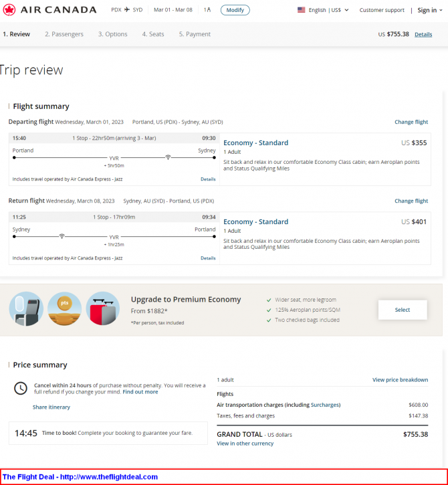The image size is (448, 485).
Task: Open Details for departing flight segment
Action: 208,179
